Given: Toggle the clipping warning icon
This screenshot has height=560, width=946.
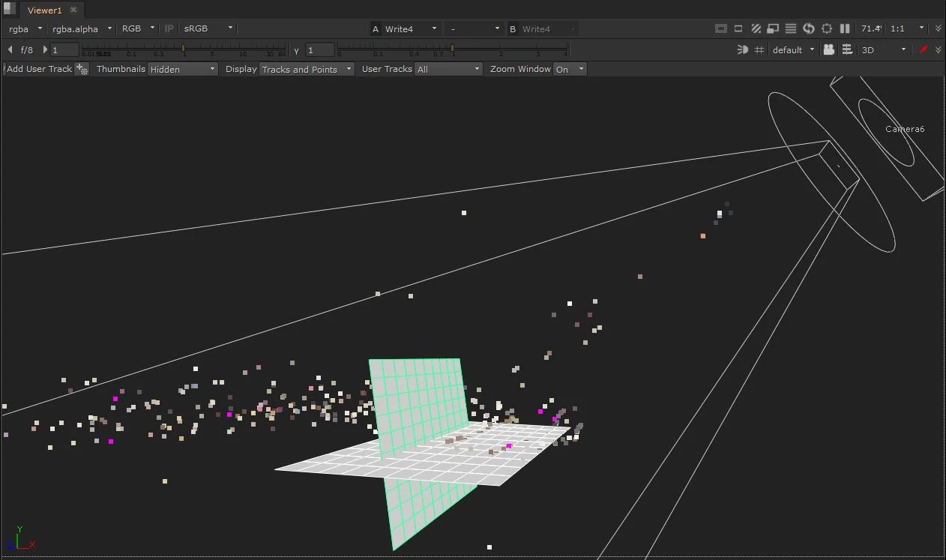Looking at the screenshot, I should [720, 28].
